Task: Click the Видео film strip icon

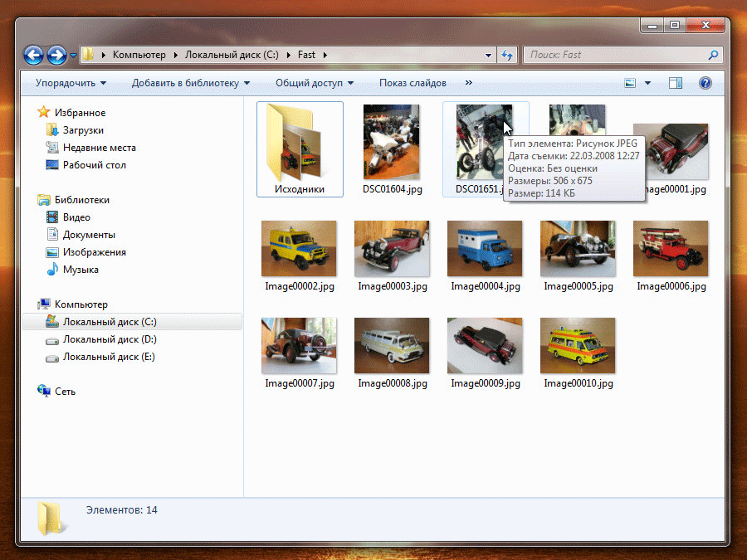Action: [x=52, y=217]
